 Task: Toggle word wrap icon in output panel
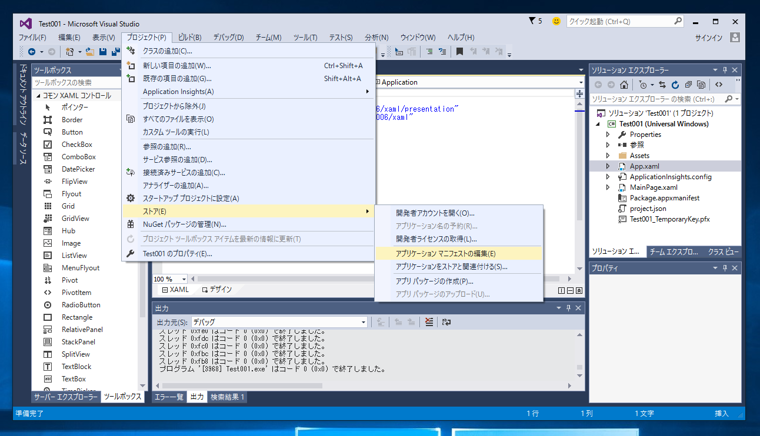tap(446, 322)
